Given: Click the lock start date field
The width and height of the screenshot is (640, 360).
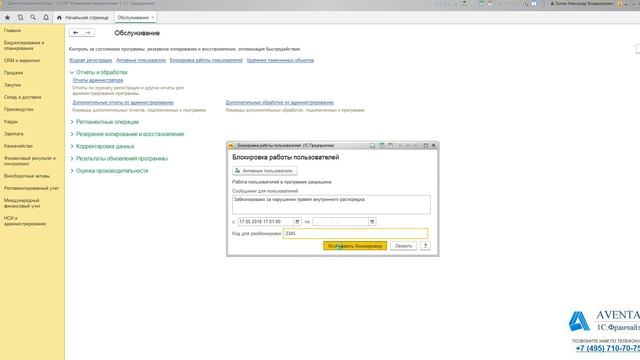Looking at the screenshot, I should pyautogui.click(x=266, y=222).
